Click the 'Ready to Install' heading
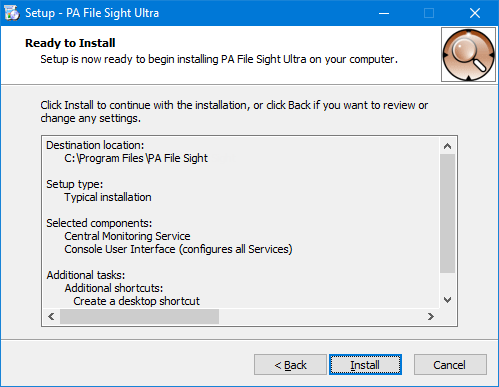This screenshot has height=387, width=499. (x=70, y=43)
